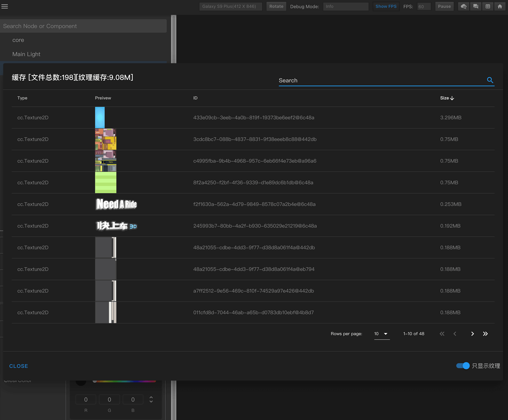
Task: Toggle the 只显示纹理 switch off
Action: coord(462,366)
